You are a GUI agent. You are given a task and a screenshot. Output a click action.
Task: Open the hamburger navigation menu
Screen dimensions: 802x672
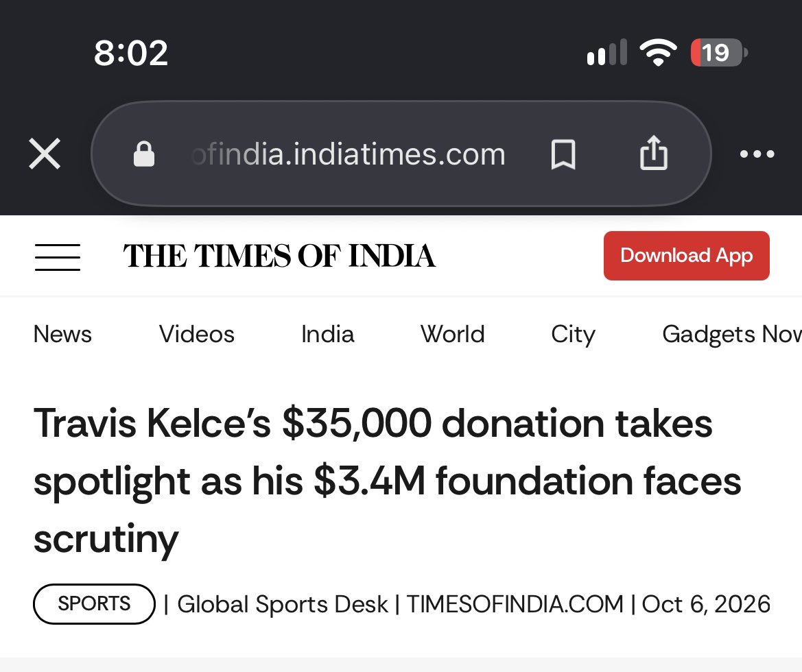[x=58, y=257]
